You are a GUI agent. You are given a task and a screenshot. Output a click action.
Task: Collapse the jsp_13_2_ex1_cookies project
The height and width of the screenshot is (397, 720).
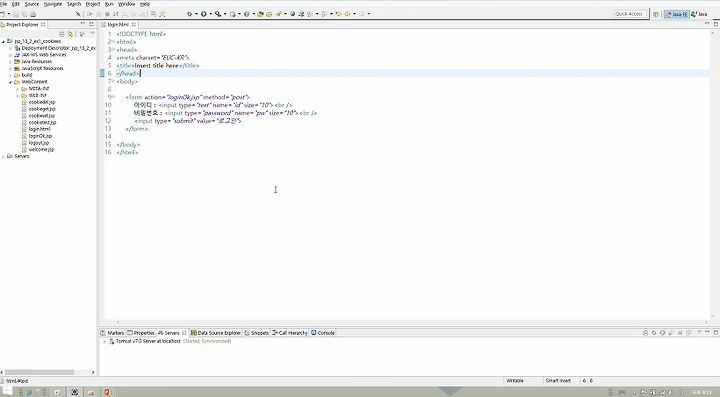click(3, 41)
